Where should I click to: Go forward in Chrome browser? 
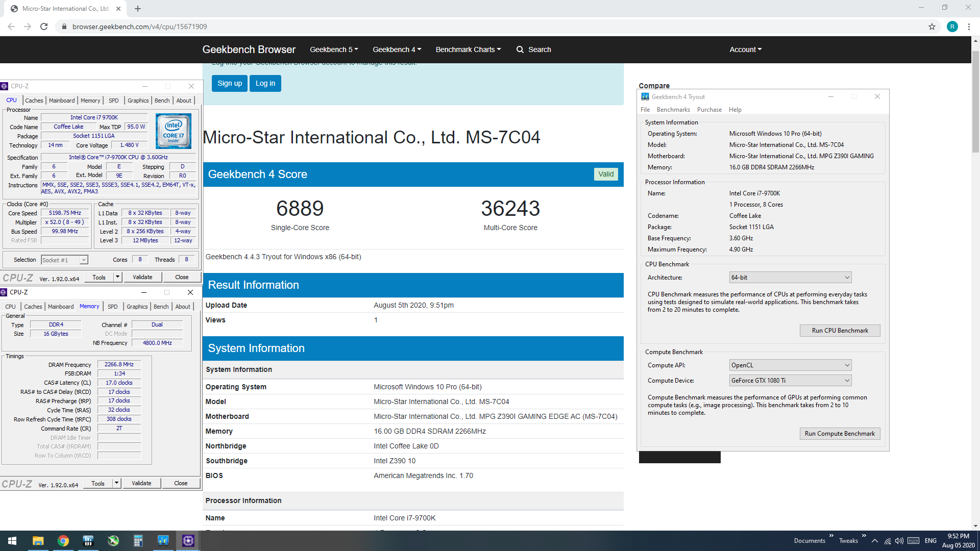(x=28, y=27)
